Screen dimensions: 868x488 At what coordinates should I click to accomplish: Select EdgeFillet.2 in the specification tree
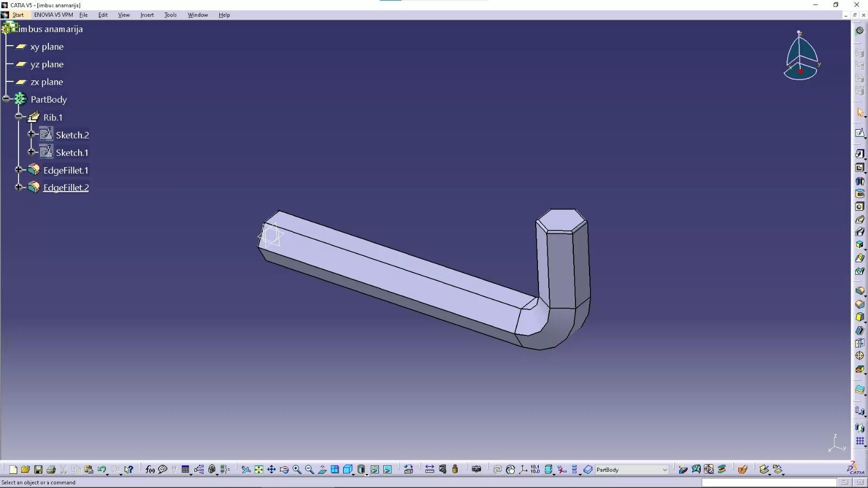pyautogui.click(x=66, y=188)
